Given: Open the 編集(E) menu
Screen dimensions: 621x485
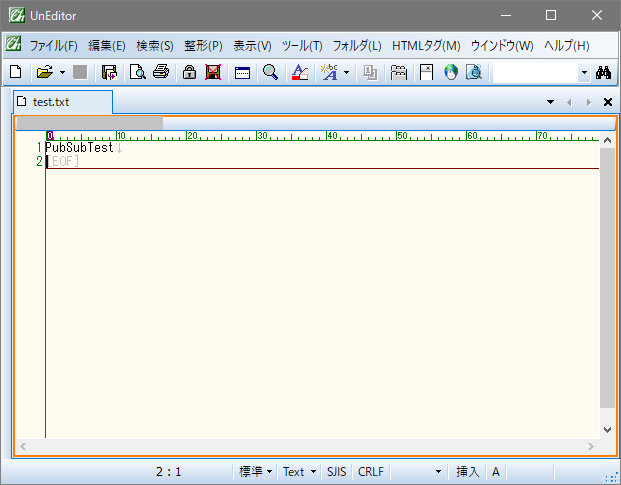Looking at the screenshot, I should (x=107, y=46).
